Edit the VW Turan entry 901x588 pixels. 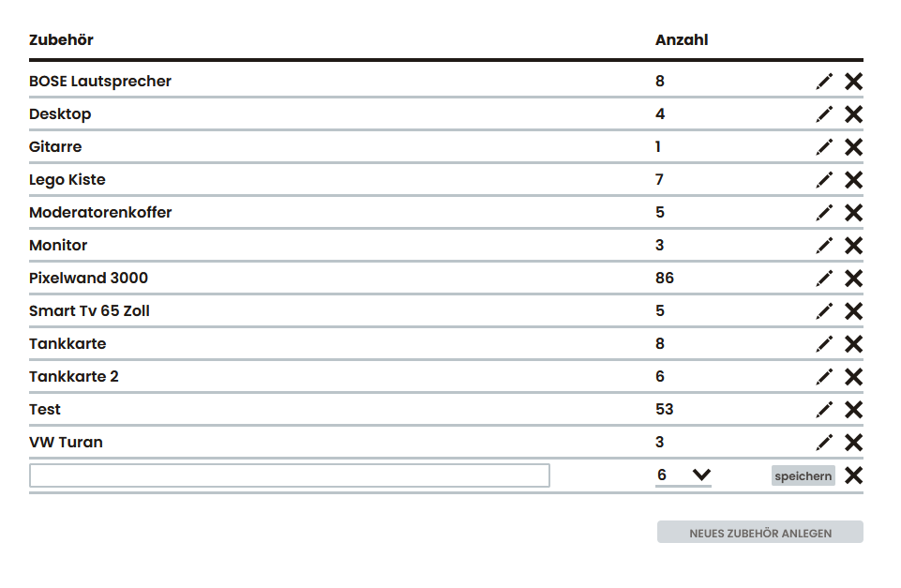824,442
